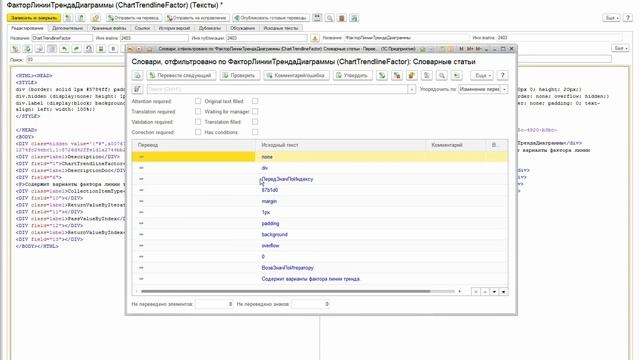Screen dimensions: 640x360
Task: Click the bold 'B' icon in the editor toolbar
Action: (x=113, y=49)
